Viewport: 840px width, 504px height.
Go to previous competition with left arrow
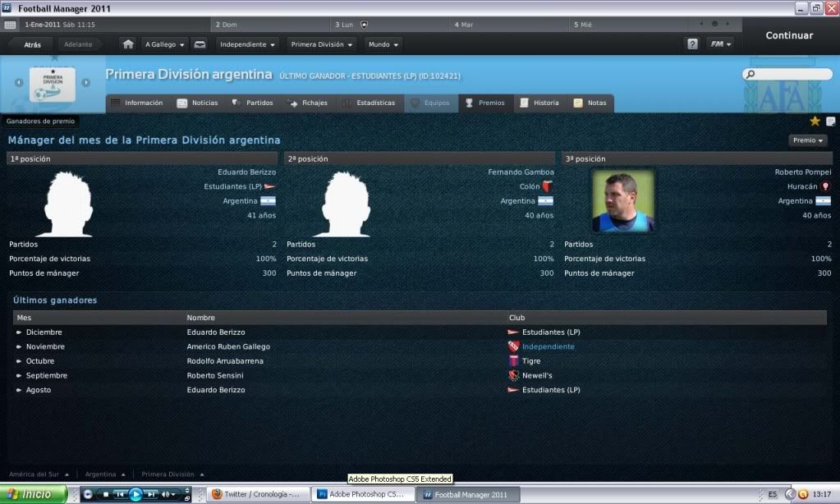pyautogui.click(x=19, y=82)
